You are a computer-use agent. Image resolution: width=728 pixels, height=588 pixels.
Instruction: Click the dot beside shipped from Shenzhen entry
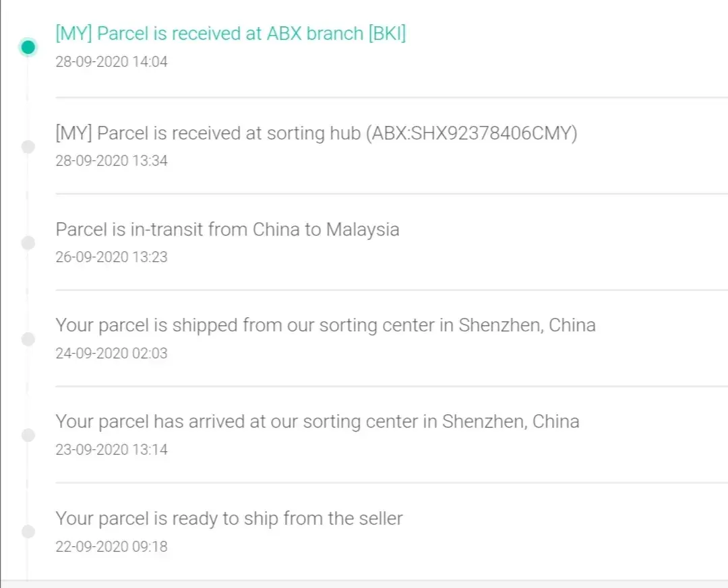(x=28, y=339)
